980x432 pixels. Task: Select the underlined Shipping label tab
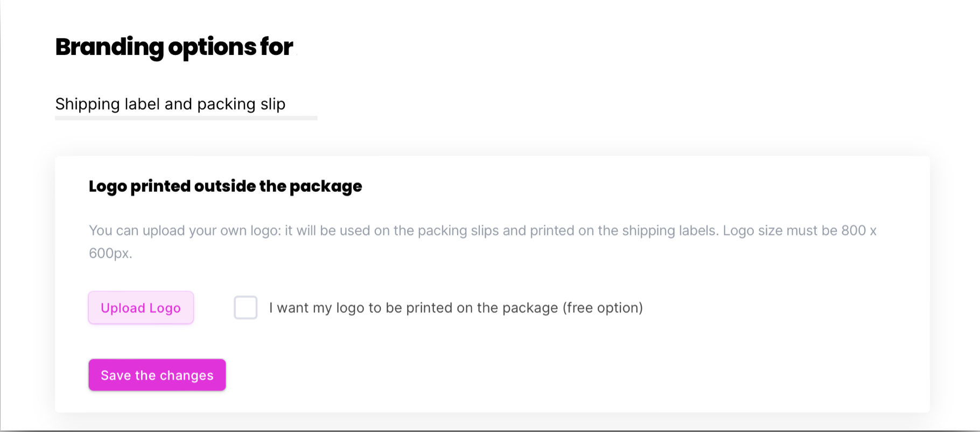click(x=170, y=104)
